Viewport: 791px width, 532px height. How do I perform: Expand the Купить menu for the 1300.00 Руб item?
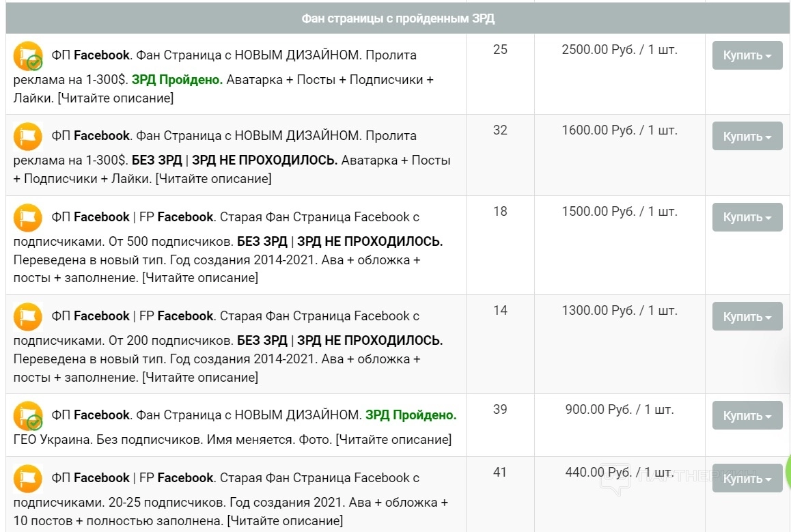[747, 316]
